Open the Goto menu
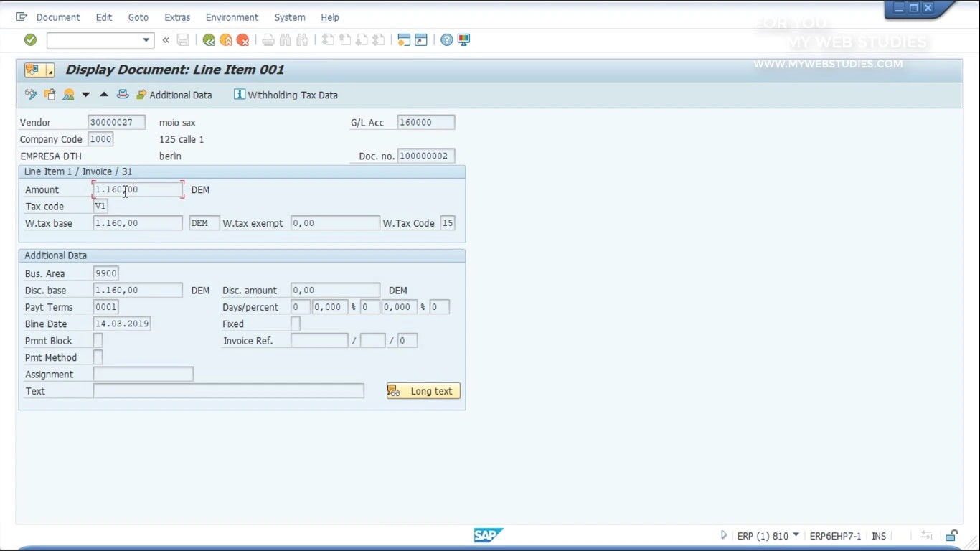The width and height of the screenshot is (980, 551). pos(138,17)
